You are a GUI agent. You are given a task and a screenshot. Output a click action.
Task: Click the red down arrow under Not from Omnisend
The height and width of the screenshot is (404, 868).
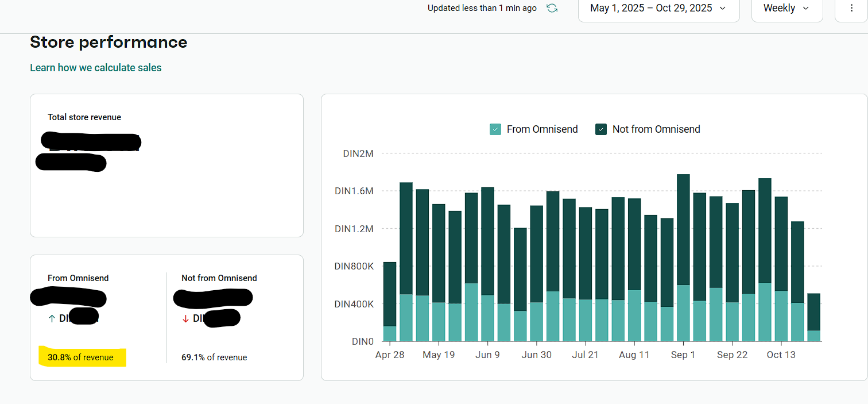pos(185,318)
